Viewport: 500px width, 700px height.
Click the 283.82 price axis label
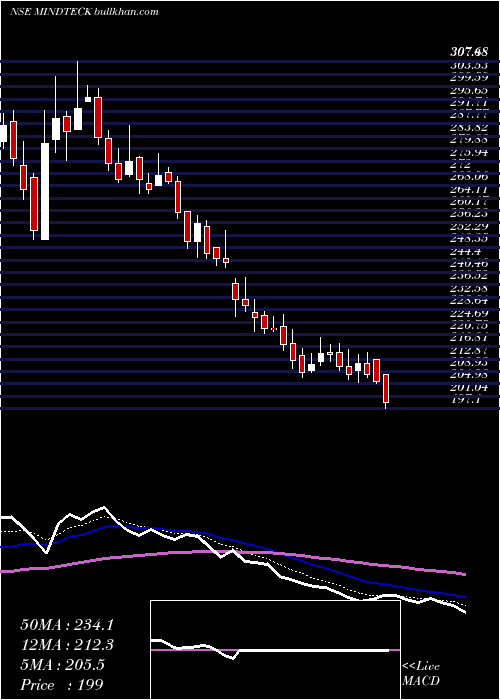pos(468,128)
